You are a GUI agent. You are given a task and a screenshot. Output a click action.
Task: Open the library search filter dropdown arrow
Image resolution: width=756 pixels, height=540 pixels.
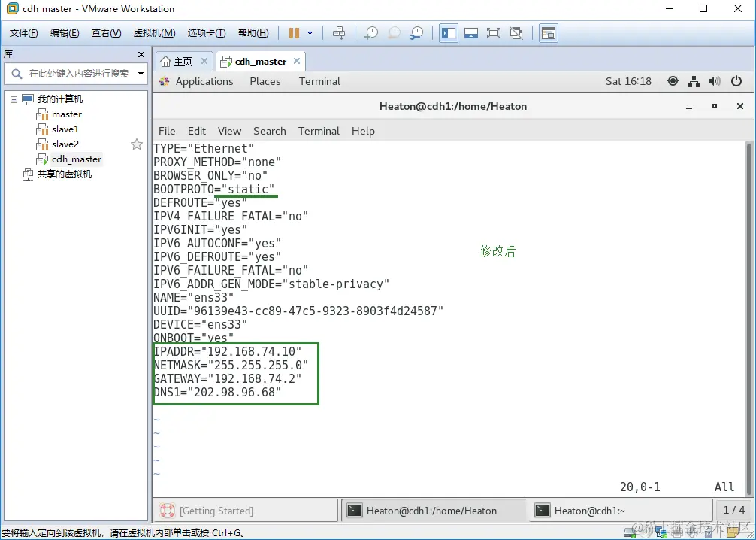point(141,74)
